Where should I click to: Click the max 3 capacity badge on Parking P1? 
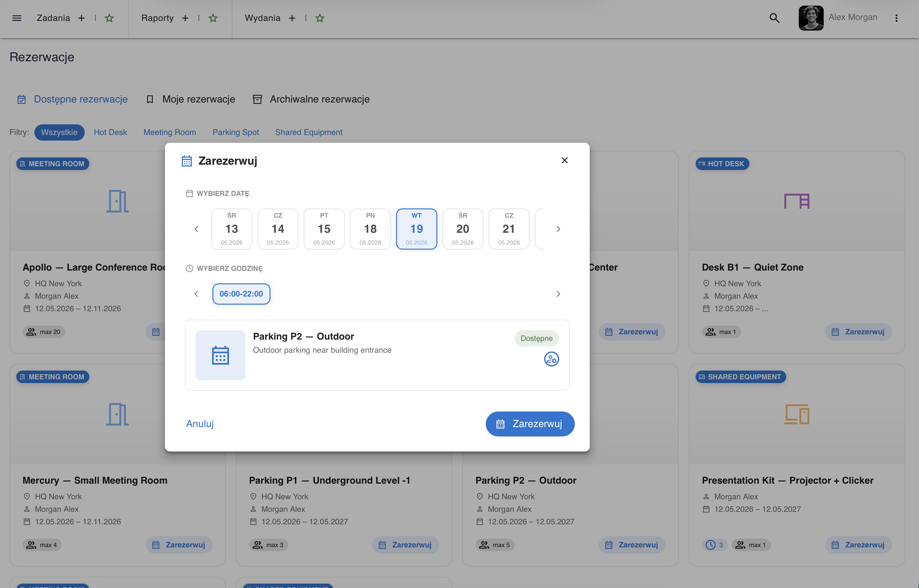[x=269, y=545]
